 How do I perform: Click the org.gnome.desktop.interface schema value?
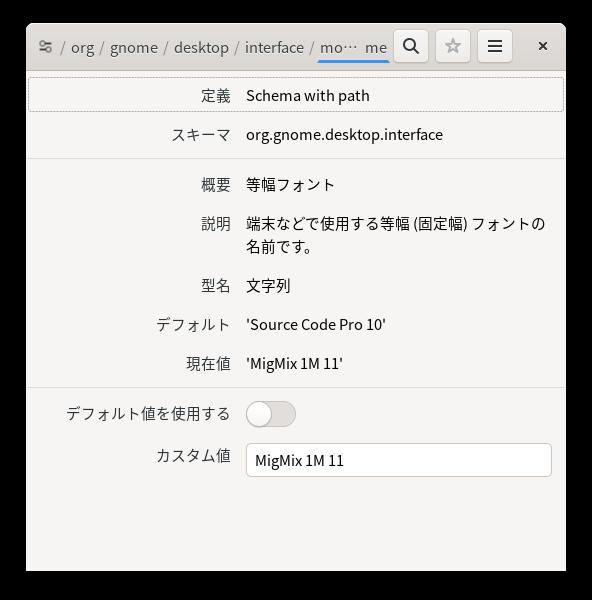pyautogui.click(x=344, y=135)
